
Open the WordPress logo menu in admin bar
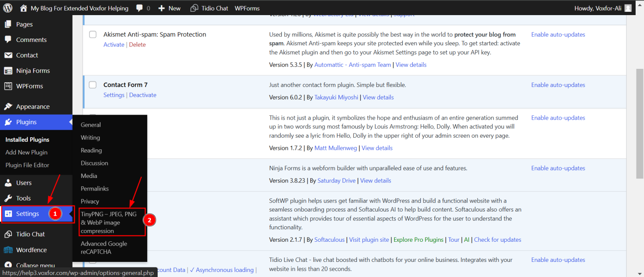pos(7,8)
